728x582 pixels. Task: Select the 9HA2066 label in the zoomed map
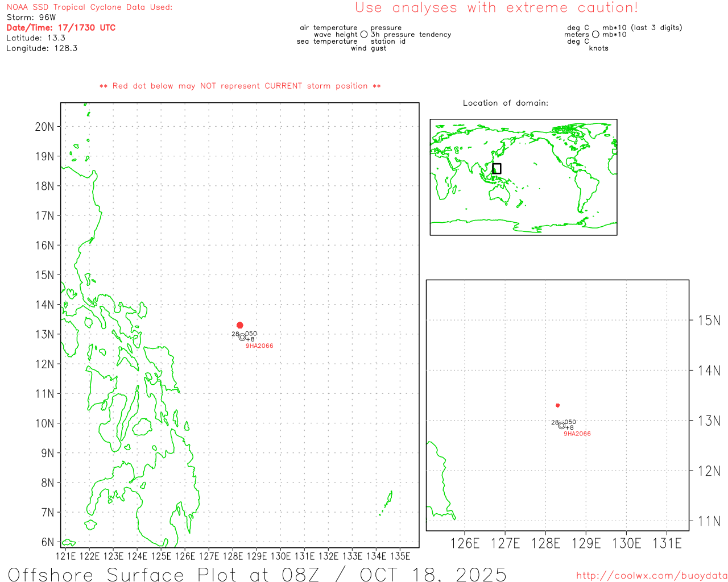coord(577,434)
